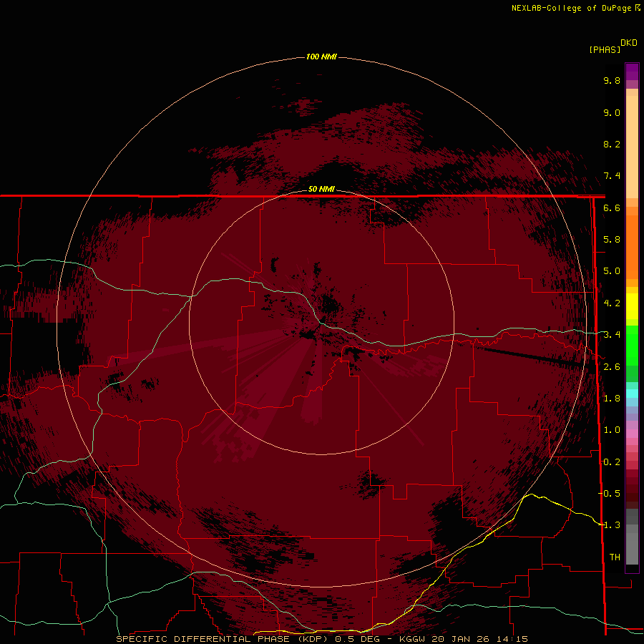The image size is (644, 644).
Task: Click the NEXLAB-College of DuPage credit text
Action: tap(575, 8)
